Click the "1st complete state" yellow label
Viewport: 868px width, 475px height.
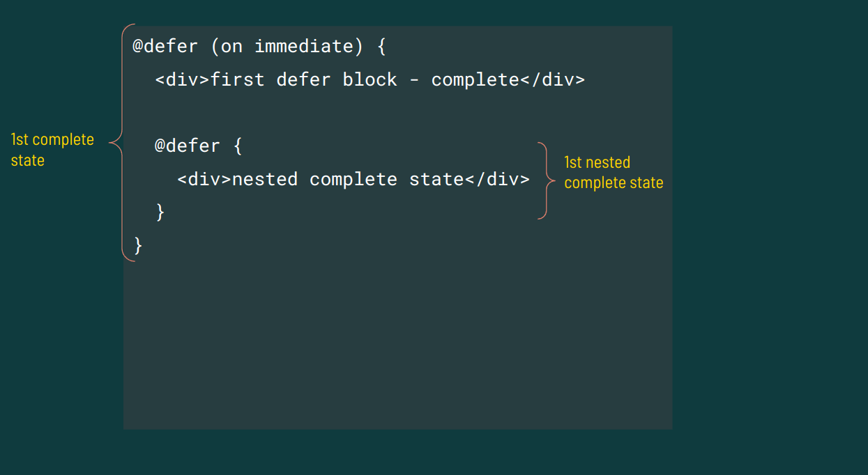pos(52,150)
